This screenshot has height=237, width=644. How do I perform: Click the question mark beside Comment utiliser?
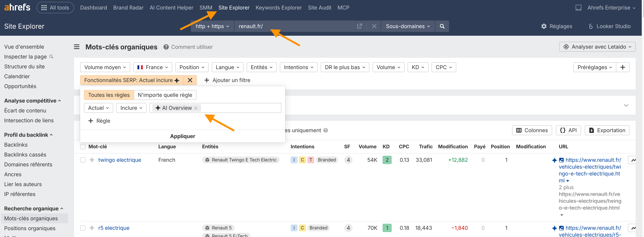(x=166, y=47)
